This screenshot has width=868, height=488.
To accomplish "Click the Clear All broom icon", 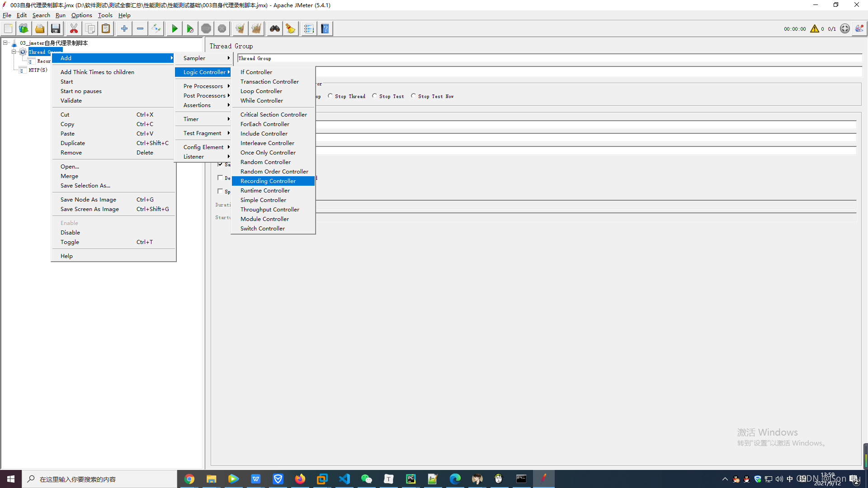I will point(256,29).
